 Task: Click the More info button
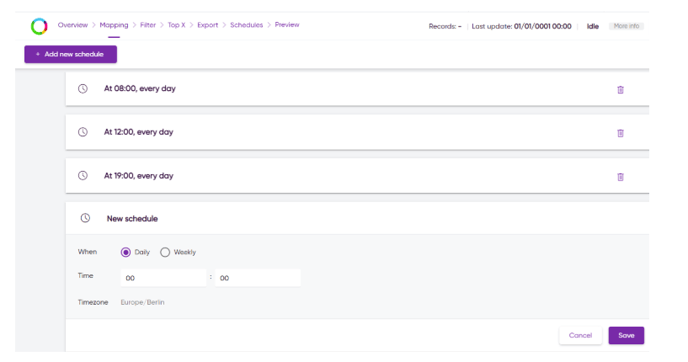click(626, 26)
